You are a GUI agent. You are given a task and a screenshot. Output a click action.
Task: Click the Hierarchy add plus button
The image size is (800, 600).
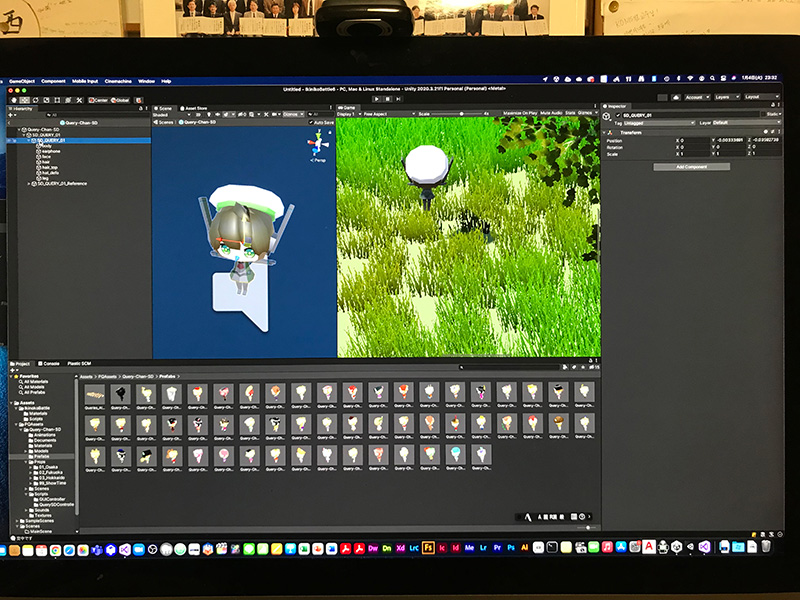pyautogui.click(x=11, y=115)
